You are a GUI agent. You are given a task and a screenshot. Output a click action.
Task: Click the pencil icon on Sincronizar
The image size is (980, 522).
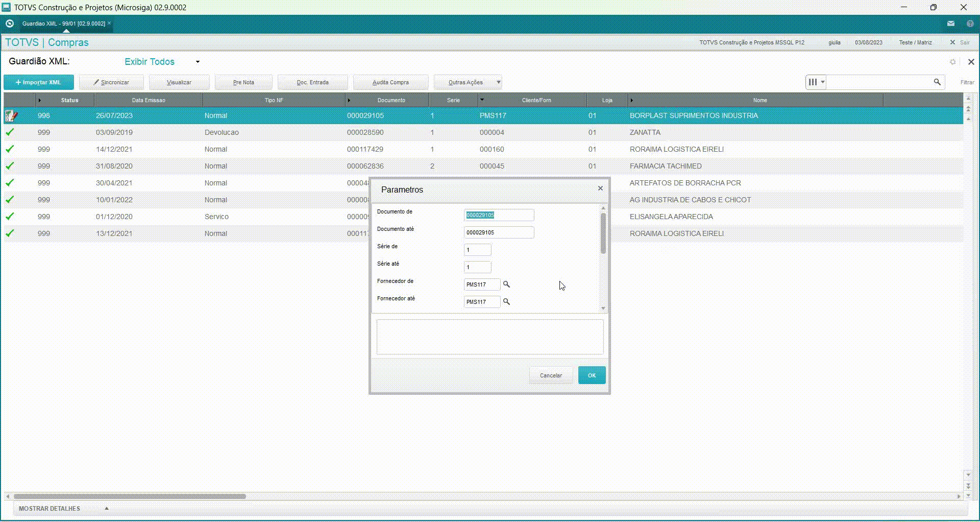point(96,82)
